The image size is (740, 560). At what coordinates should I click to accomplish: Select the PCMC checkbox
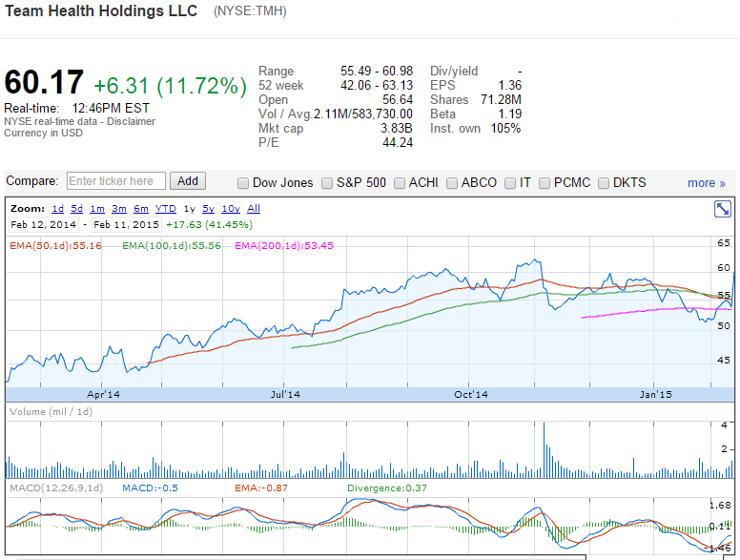(x=545, y=183)
